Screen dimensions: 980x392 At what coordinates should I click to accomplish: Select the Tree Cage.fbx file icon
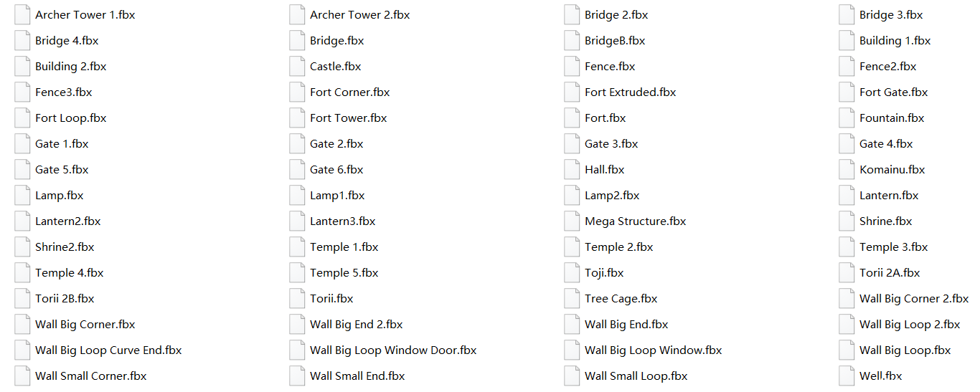(x=572, y=299)
